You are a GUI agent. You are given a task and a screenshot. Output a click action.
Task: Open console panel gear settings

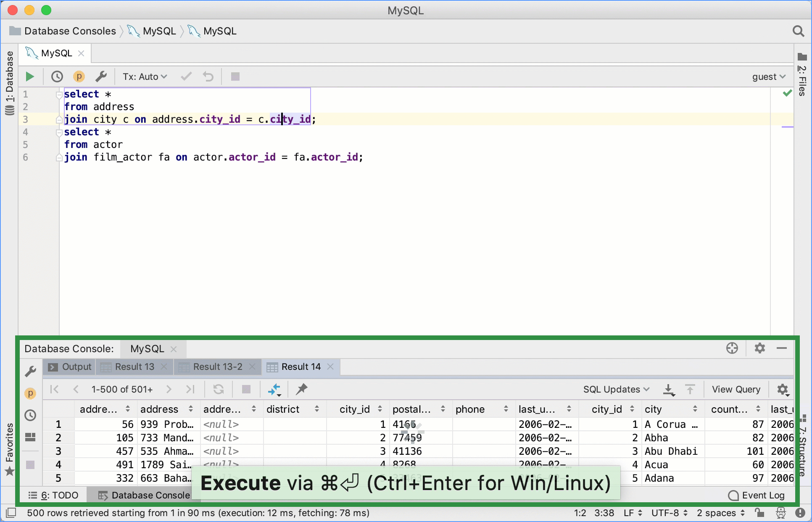tap(759, 348)
